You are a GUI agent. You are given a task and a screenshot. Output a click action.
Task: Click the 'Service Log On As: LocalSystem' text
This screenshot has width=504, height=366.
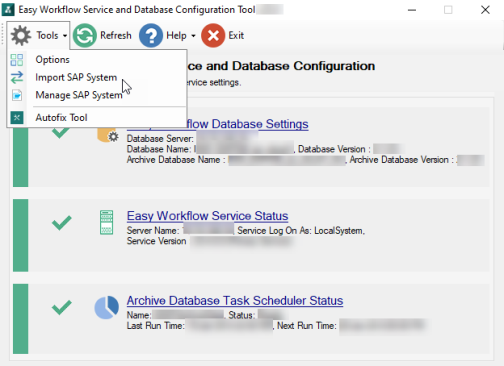pos(300,231)
